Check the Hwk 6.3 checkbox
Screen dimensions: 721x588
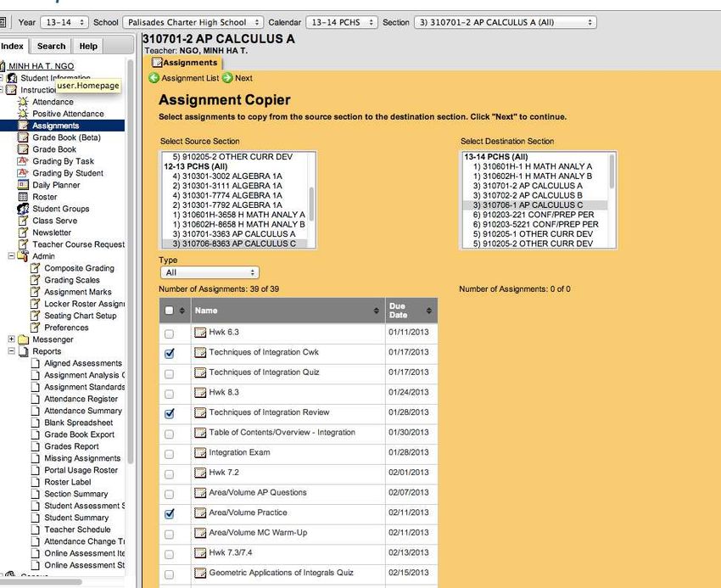(169, 333)
